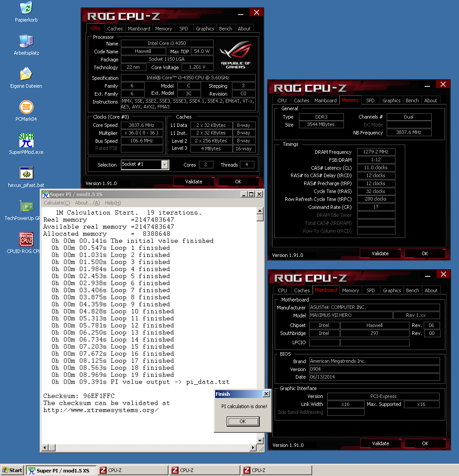Open Mainboard tab in CPU window

139,29
